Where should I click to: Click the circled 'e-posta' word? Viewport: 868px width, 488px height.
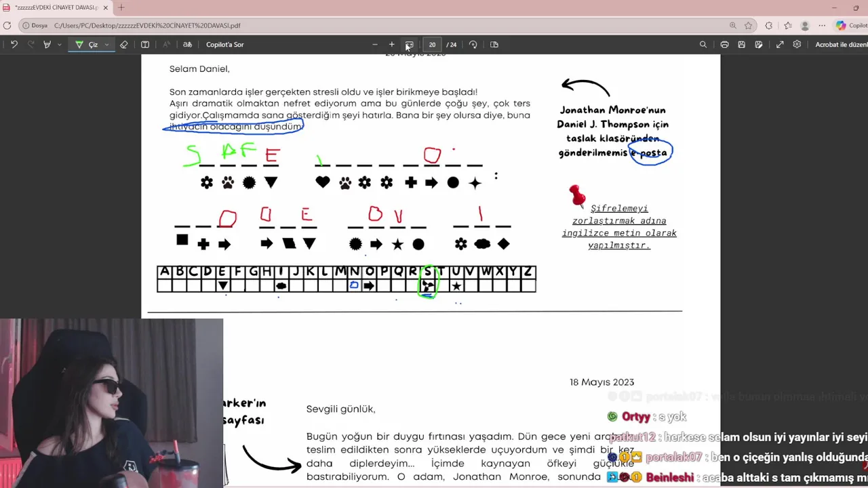650,153
